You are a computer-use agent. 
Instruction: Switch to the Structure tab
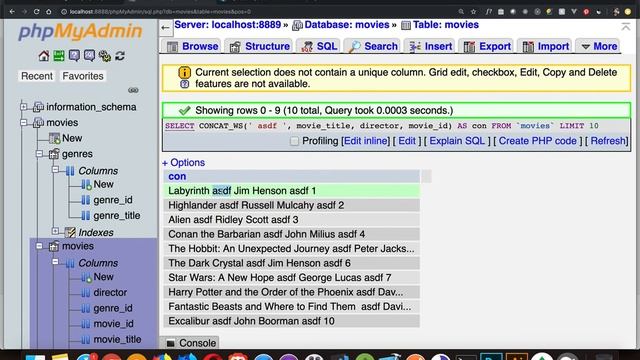[x=259, y=46]
